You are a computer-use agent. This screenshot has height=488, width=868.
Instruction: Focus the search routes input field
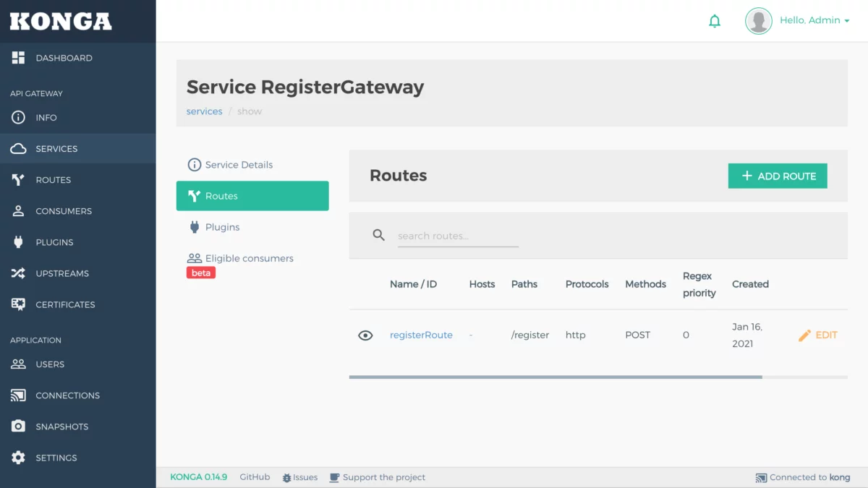(458, 236)
